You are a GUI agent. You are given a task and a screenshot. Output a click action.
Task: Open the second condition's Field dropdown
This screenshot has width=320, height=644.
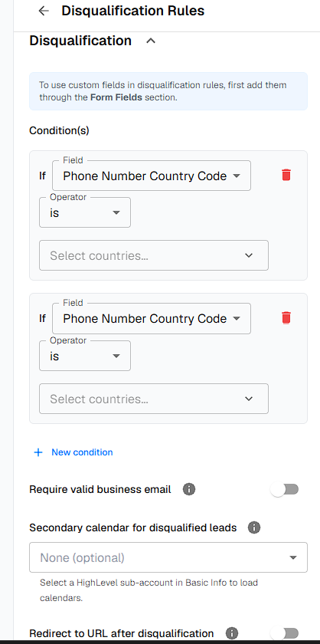[x=152, y=319]
